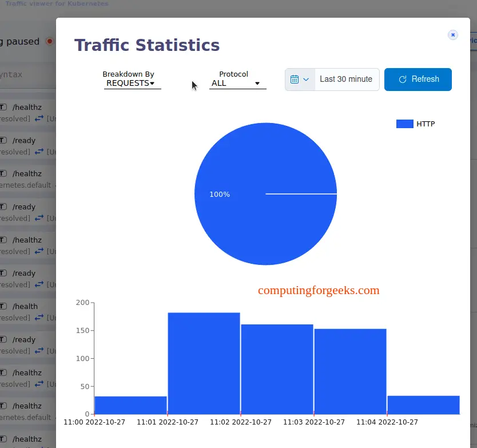Image resolution: width=477 pixels, height=448 pixels.
Task: Click the calendar icon in time range picker
Action: click(x=294, y=80)
